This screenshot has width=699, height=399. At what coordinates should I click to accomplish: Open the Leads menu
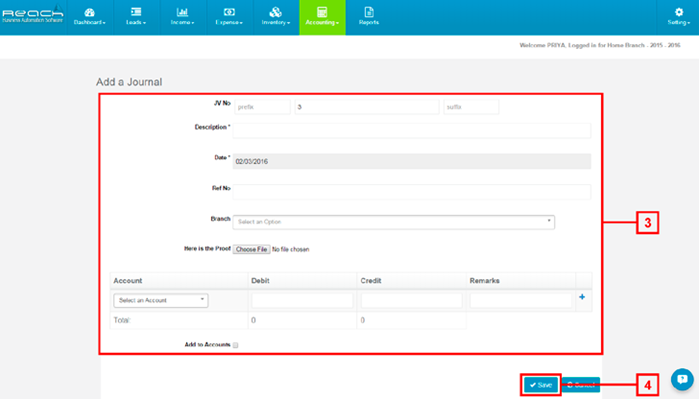[x=136, y=17]
